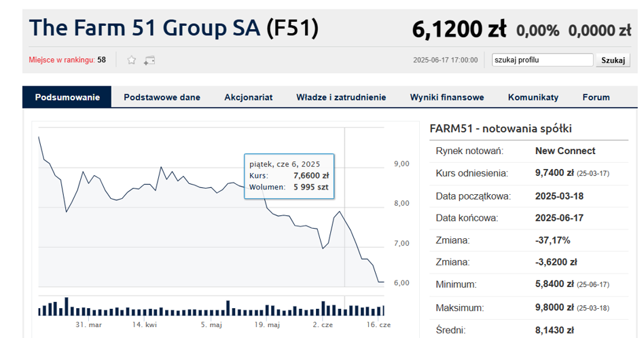Viewport: 644px width, 338px height.
Task: Click the -37,17% Zmiana value
Action: coord(552,240)
